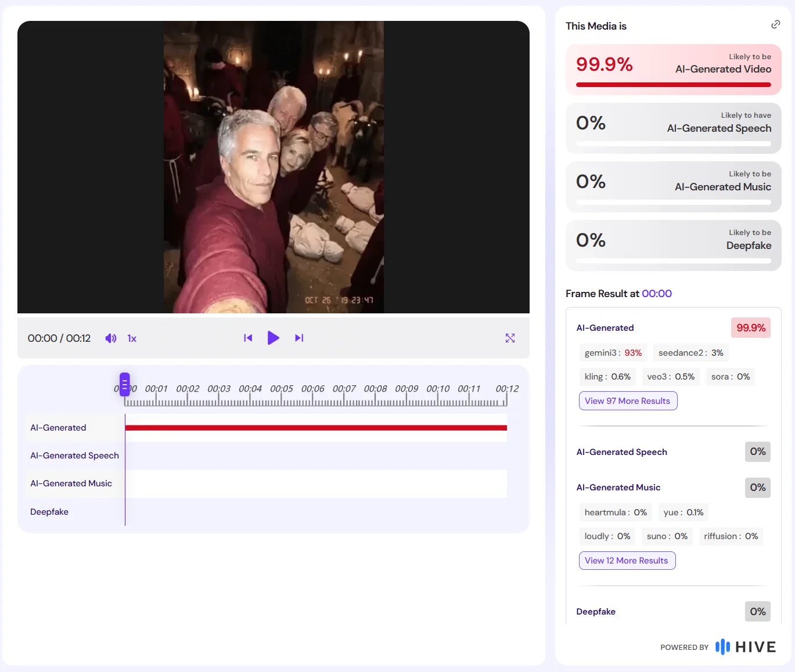The height and width of the screenshot is (672, 795).
Task: Select the sora 0% result chip
Action: pyautogui.click(x=731, y=377)
